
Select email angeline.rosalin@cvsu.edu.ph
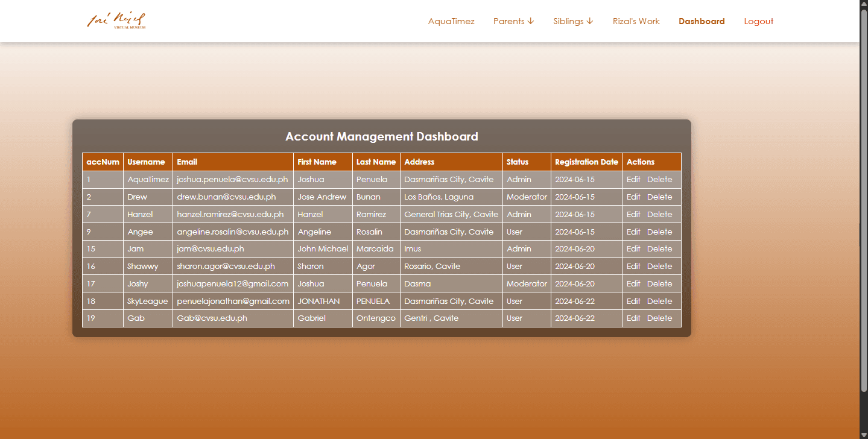[x=233, y=232]
